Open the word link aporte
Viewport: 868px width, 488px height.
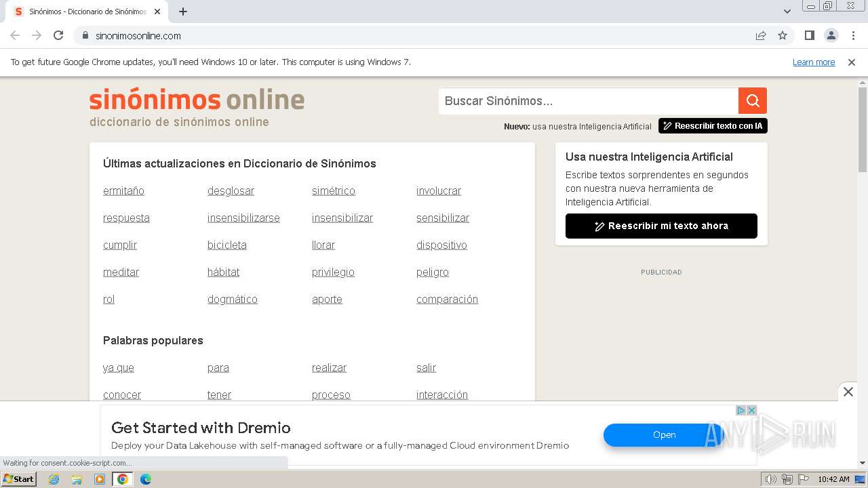point(327,300)
